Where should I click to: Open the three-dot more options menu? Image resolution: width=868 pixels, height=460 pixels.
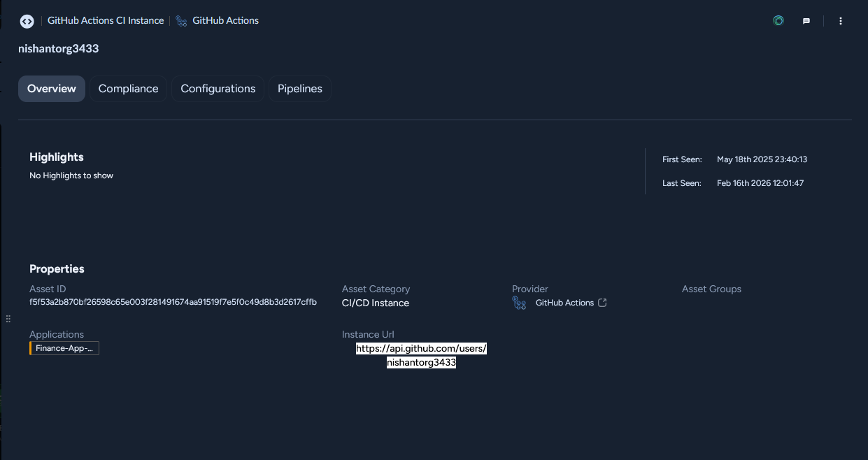pyautogui.click(x=841, y=21)
